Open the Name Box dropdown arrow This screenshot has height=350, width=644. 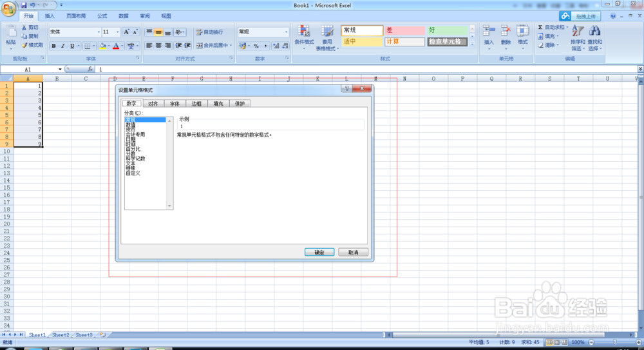(x=60, y=70)
